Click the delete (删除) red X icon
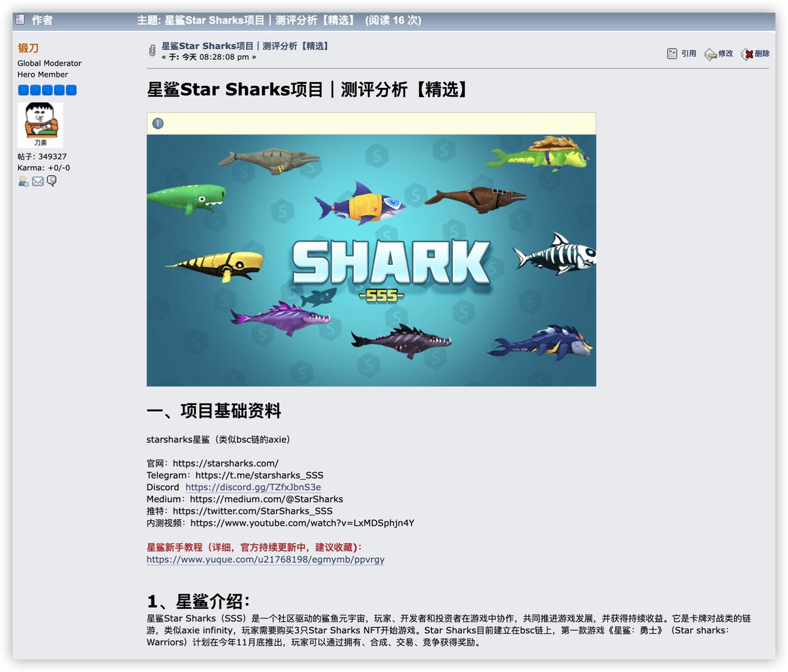This screenshot has width=788, height=672. click(x=747, y=54)
